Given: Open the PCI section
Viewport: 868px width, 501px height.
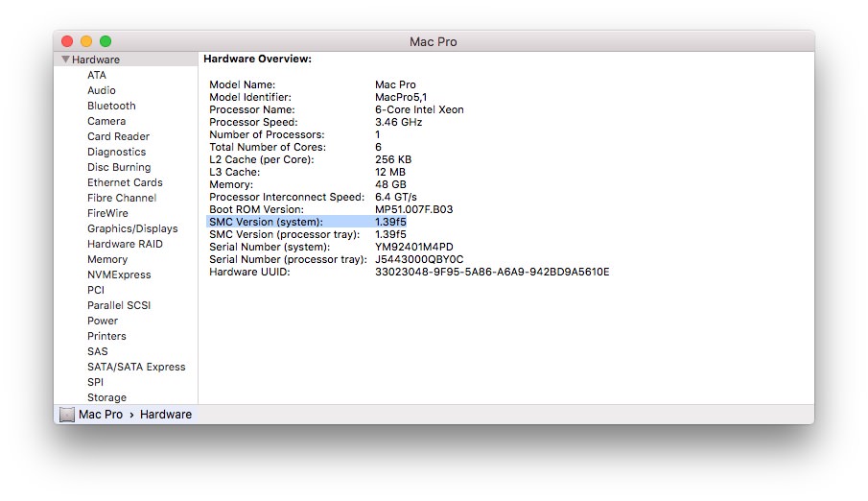Looking at the screenshot, I should coord(96,290).
